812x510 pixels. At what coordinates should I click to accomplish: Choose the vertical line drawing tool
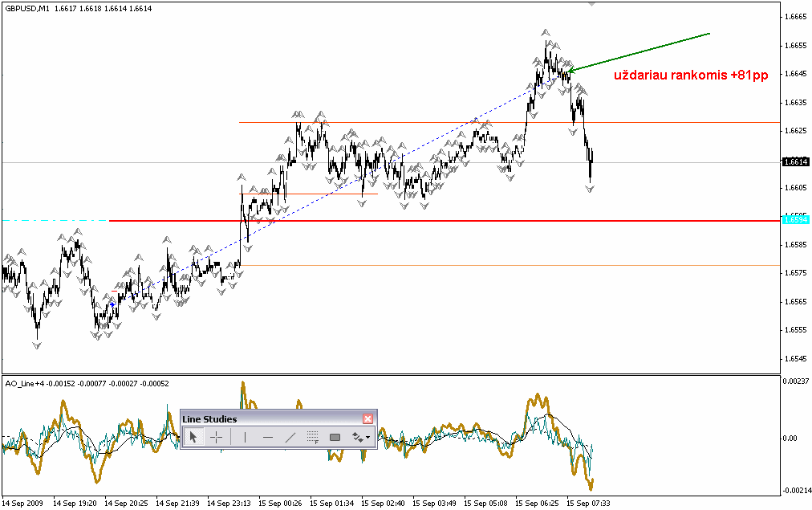244,438
